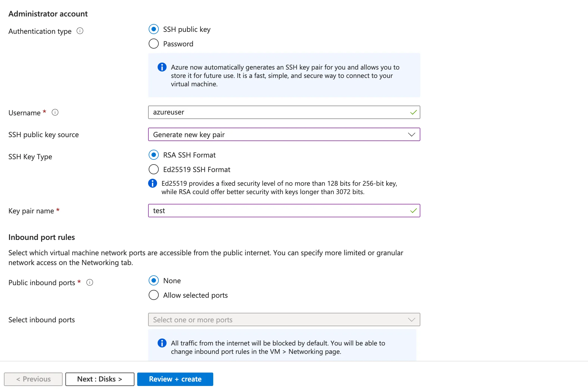
Task: Choose Ed25519 SSH Format key type
Action: pyautogui.click(x=154, y=169)
